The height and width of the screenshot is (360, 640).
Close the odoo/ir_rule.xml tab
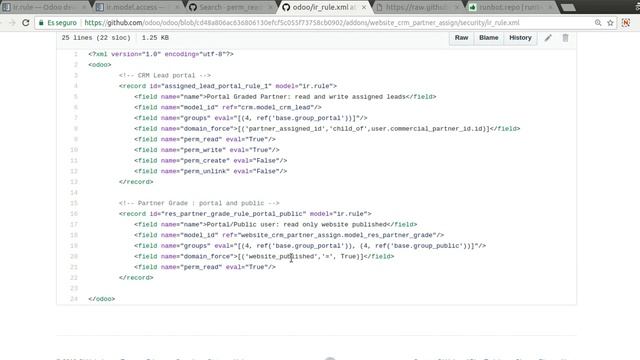click(x=364, y=7)
